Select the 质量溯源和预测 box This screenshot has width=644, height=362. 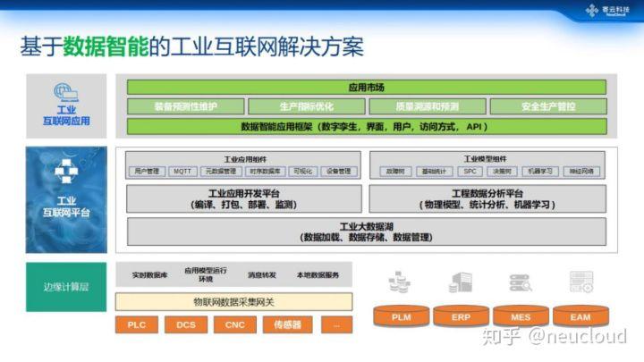(428, 106)
